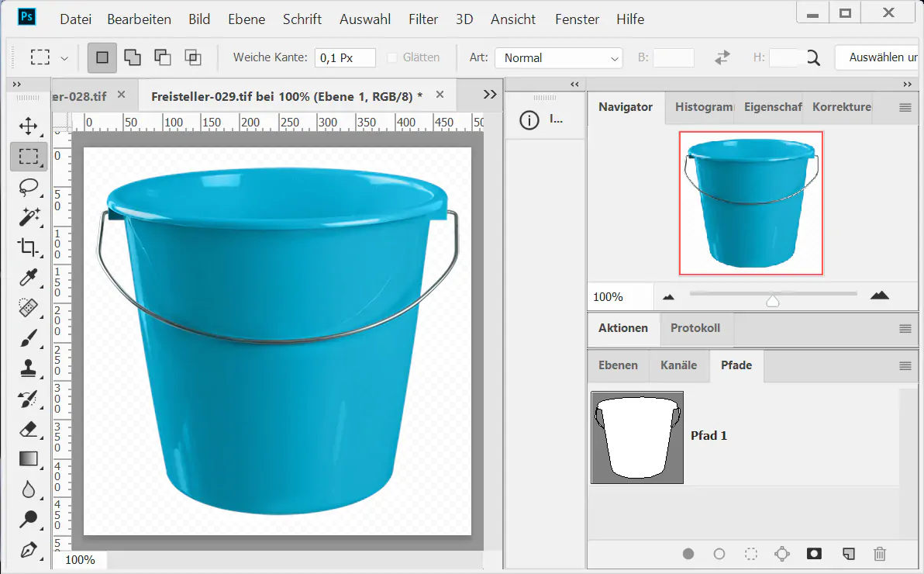Enable Subtract from selection mode
The width and height of the screenshot is (924, 574).
coord(163,57)
